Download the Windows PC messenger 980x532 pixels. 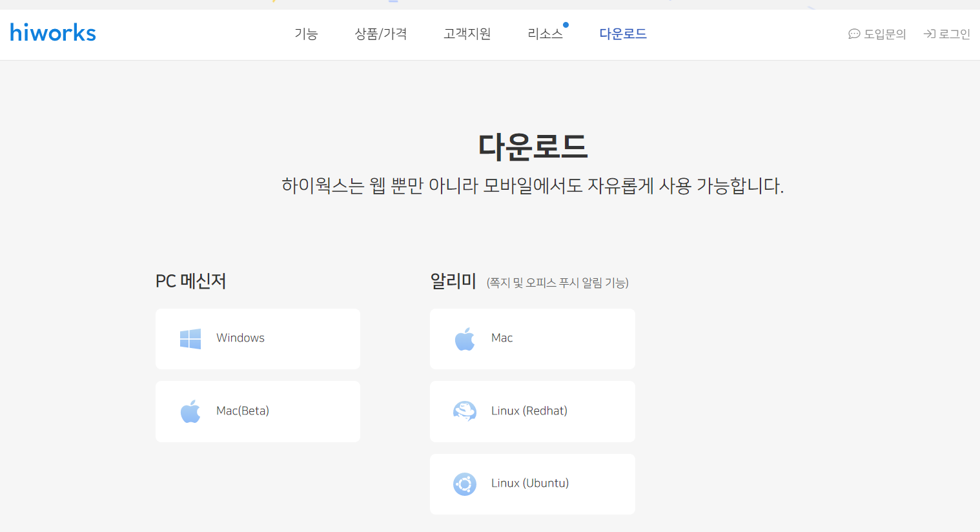click(258, 339)
